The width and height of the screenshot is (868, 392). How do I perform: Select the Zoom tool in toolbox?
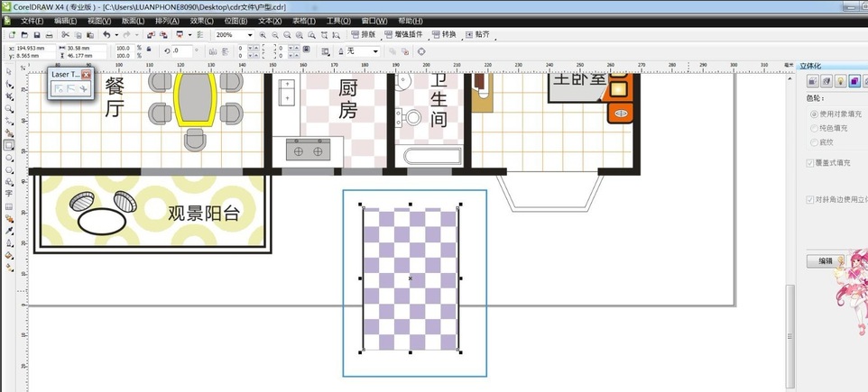(9, 108)
